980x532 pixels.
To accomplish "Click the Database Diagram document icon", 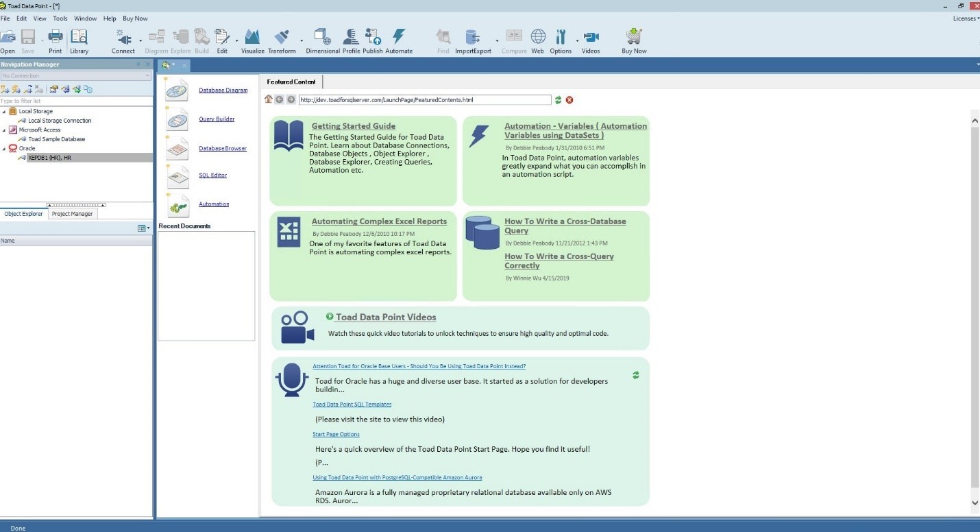I will (177, 90).
